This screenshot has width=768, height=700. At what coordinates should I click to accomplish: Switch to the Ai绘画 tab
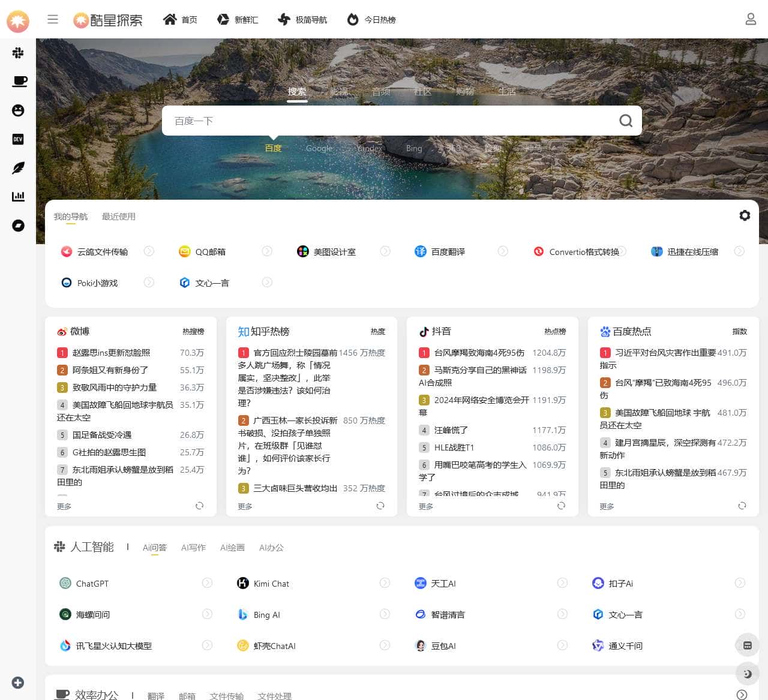232,548
